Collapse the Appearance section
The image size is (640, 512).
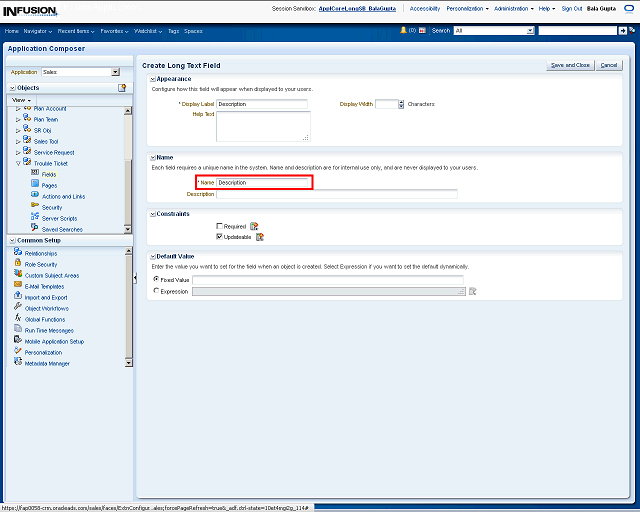152,78
